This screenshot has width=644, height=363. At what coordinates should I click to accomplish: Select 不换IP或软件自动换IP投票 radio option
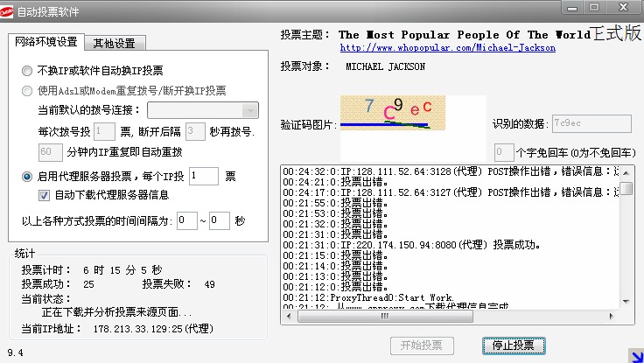click(27, 70)
